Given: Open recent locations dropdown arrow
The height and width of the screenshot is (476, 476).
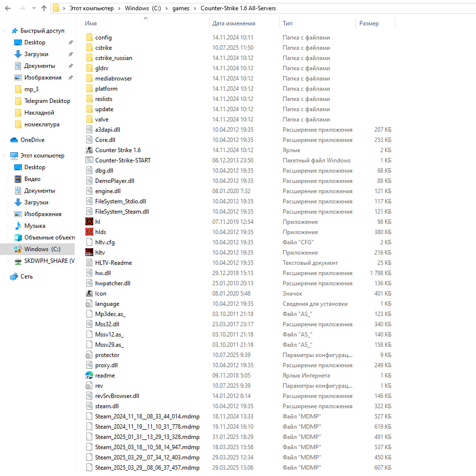Looking at the screenshot, I should (x=34, y=8).
